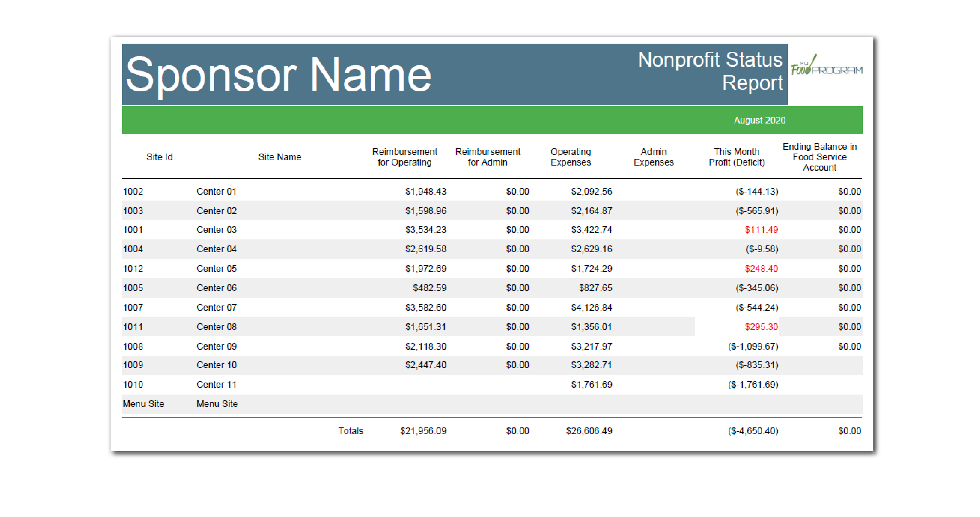Select site id 1008 cell

click(x=133, y=346)
